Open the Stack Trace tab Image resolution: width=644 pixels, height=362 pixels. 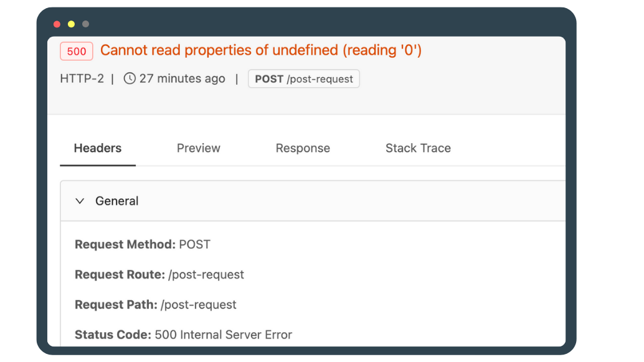(418, 148)
